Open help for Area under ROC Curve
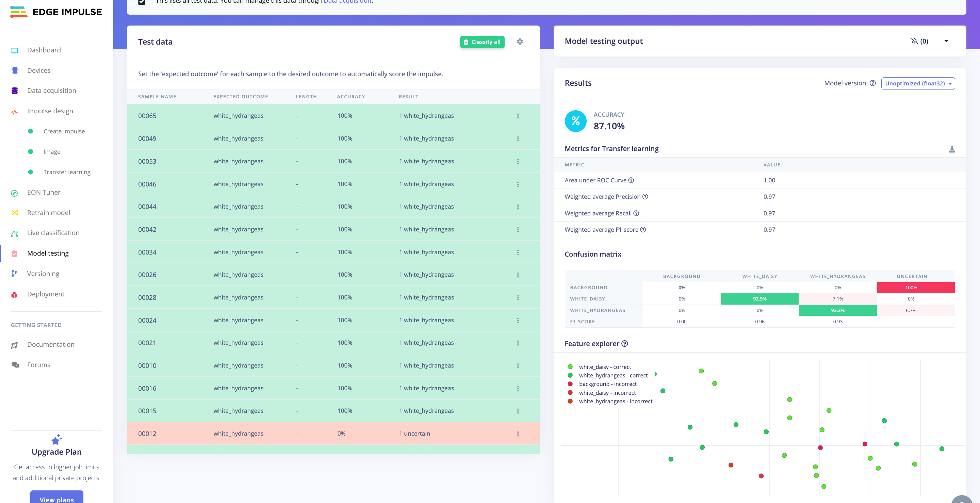Image resolution: width=980 pixels, height=503 pixels. (631, 180)
